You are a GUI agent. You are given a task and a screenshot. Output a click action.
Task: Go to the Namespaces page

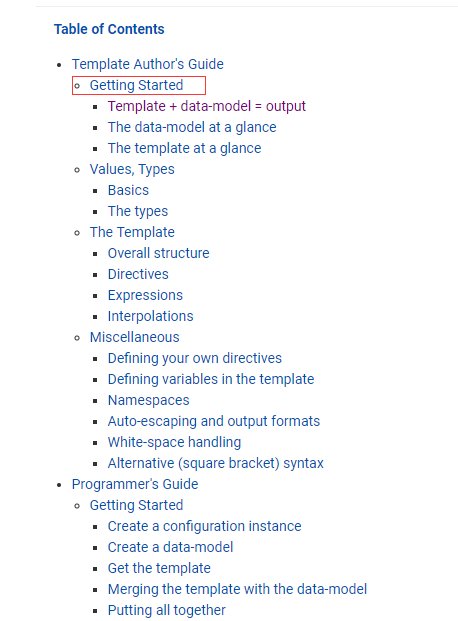pyautogui.click(x=149, y=400)
